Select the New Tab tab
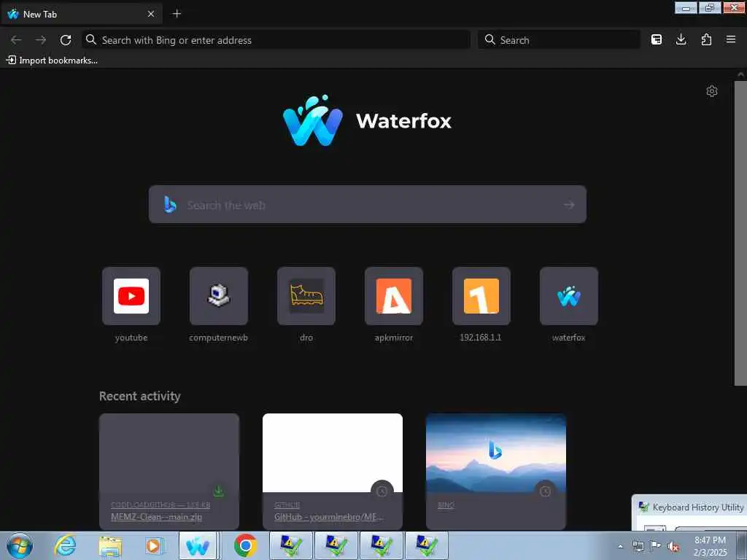The width and height of the screenshot is (747, 560). pyautogui.click(x=82, y=14)
